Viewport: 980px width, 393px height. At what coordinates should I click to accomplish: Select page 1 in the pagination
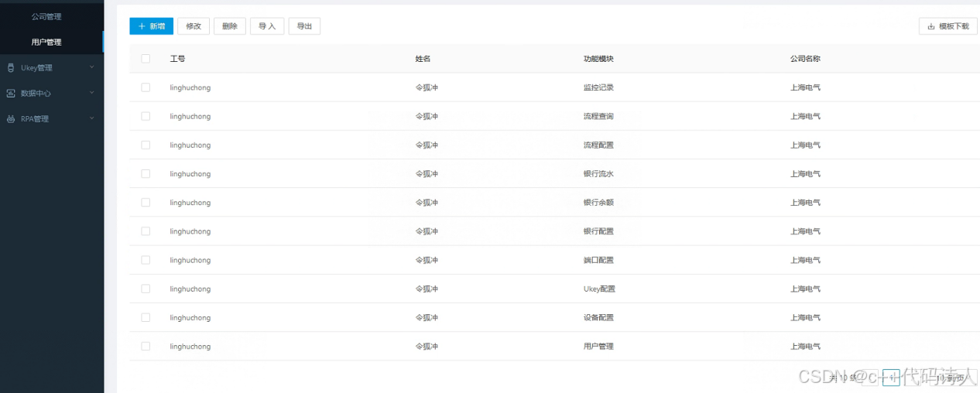(891, 378)
